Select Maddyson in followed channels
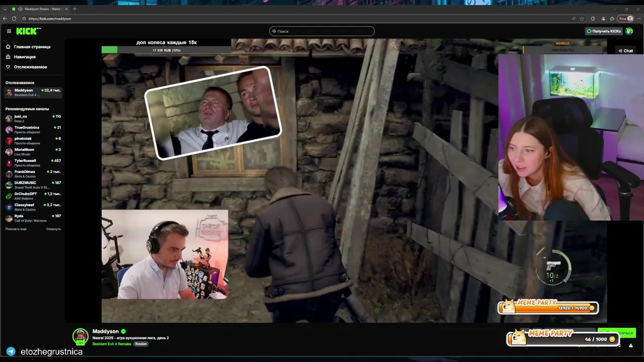The image size is (644, 362). pos(33,92)
